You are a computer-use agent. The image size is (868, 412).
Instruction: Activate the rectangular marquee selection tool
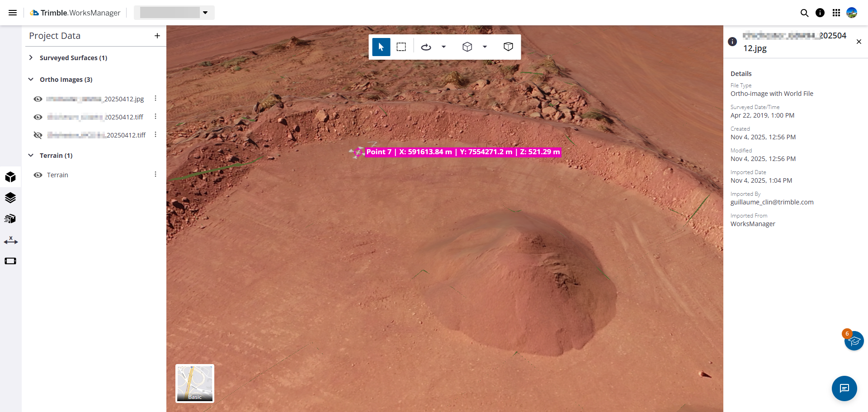[401, 47]
